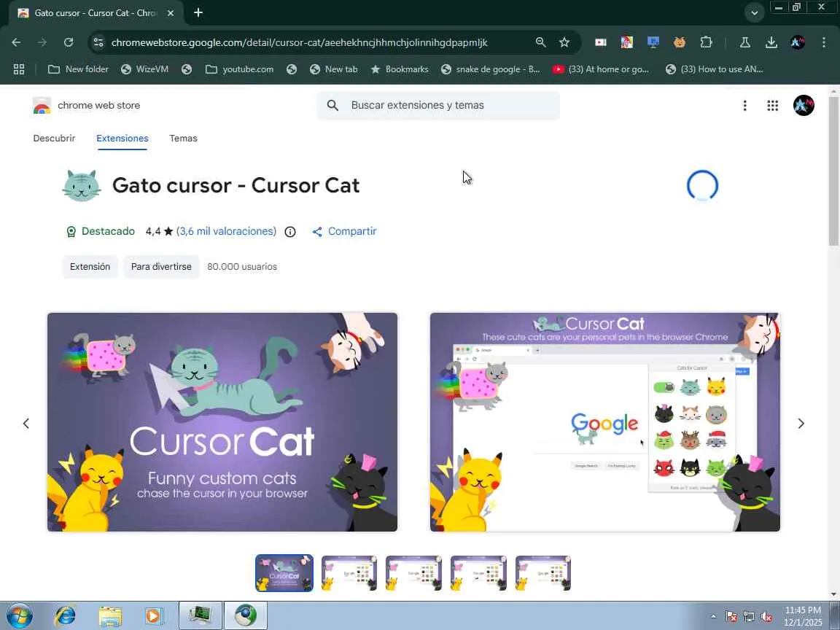Click the red video extension icon in toolbar
The height and width of the screenshot is (630, 840).
pyautogui.click(x=601, y=42)
